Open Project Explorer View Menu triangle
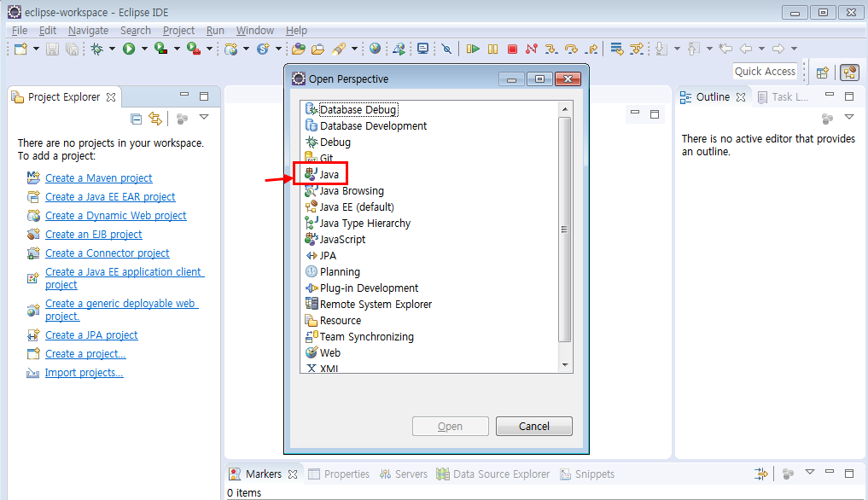This screenshot has width=868, height=500. (204, 118)
